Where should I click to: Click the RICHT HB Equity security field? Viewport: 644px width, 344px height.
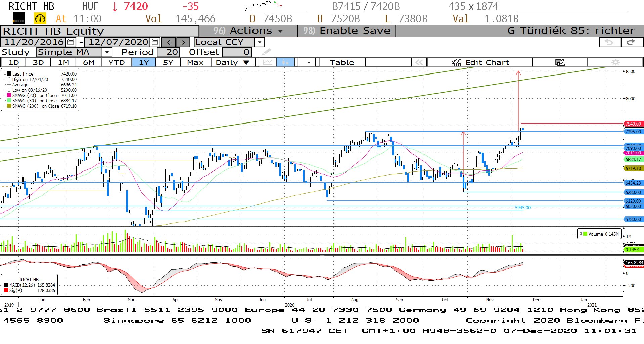(100, 31)
